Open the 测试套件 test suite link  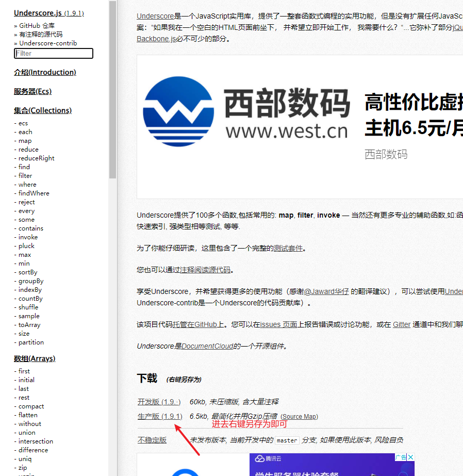288,249
